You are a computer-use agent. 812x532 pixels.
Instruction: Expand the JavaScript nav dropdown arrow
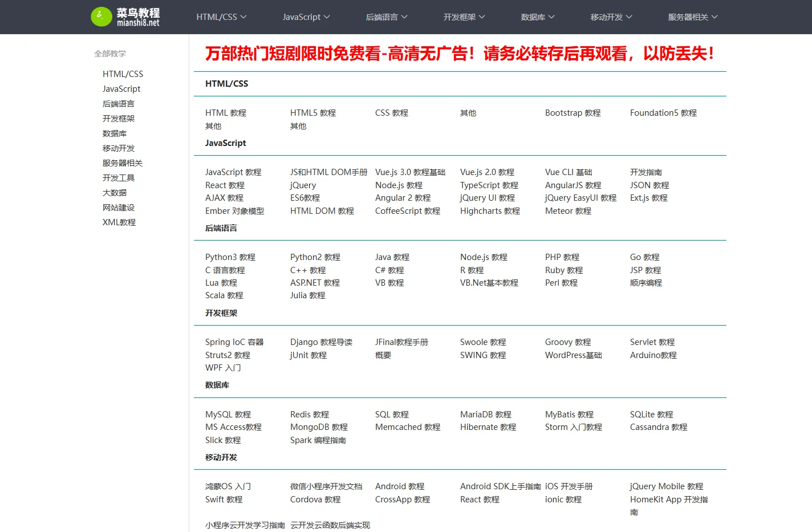pos(327,17)
